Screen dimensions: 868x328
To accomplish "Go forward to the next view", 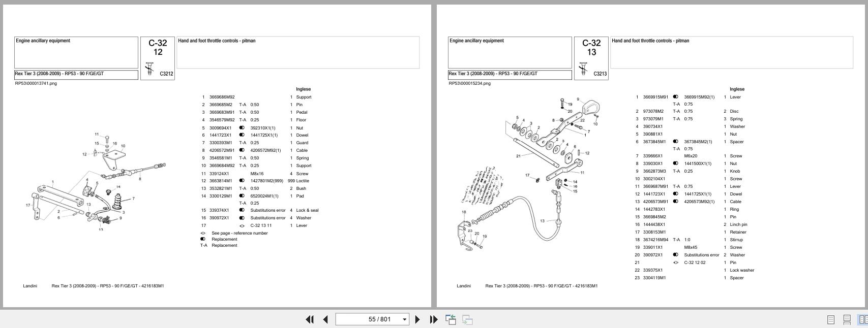I will click(x=467, y=319).
